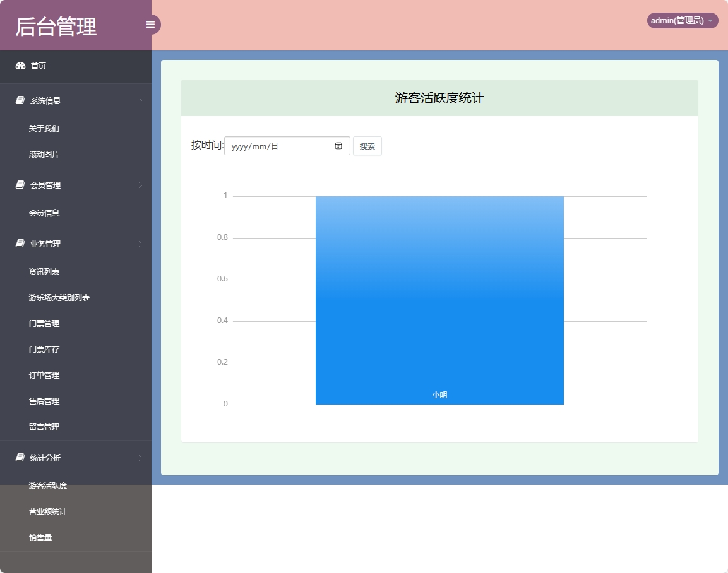Image resolution: width=728 pixels, height=573 pixels.
Task: Open 关于我们 in the sidebar
Action: click(44, 128)
